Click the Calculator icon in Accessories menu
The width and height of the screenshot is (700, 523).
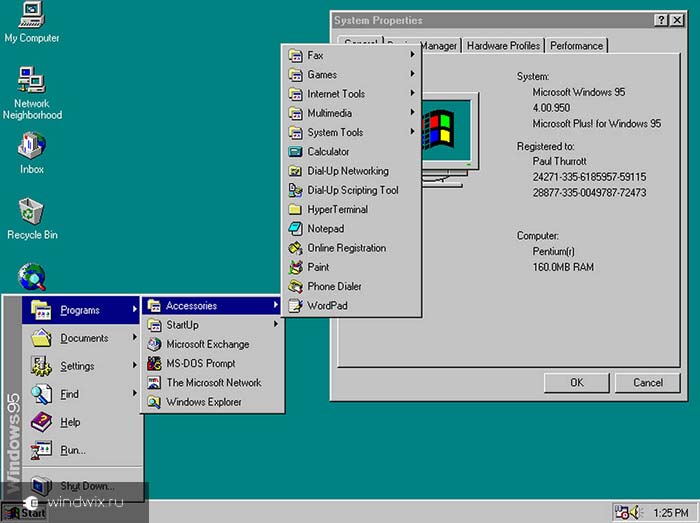pyautogui.click(x=295, y=152)
